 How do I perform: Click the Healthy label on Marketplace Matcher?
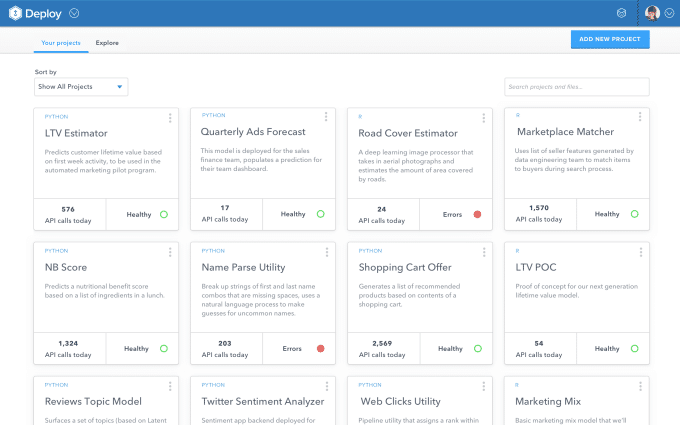(x=607, y=214)
